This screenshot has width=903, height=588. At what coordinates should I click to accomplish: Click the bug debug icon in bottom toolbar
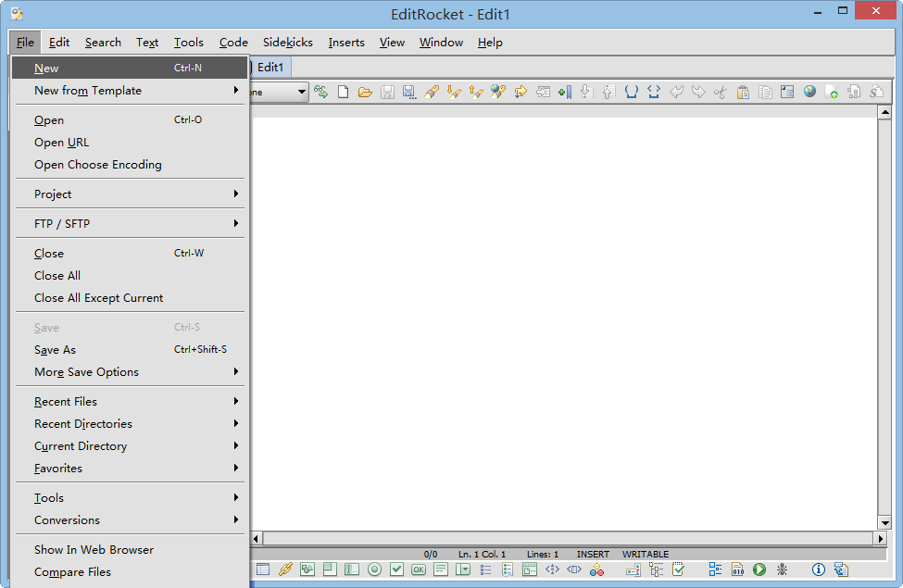coord(783,569)
